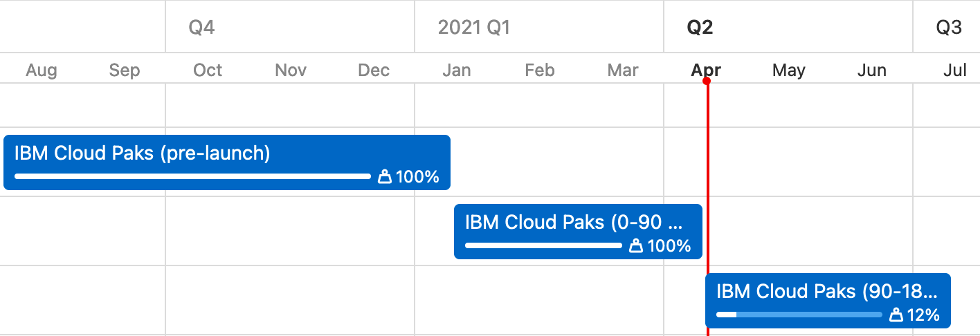
Task: Select the Q3 quarter header
Action: (x=949, y=28)
